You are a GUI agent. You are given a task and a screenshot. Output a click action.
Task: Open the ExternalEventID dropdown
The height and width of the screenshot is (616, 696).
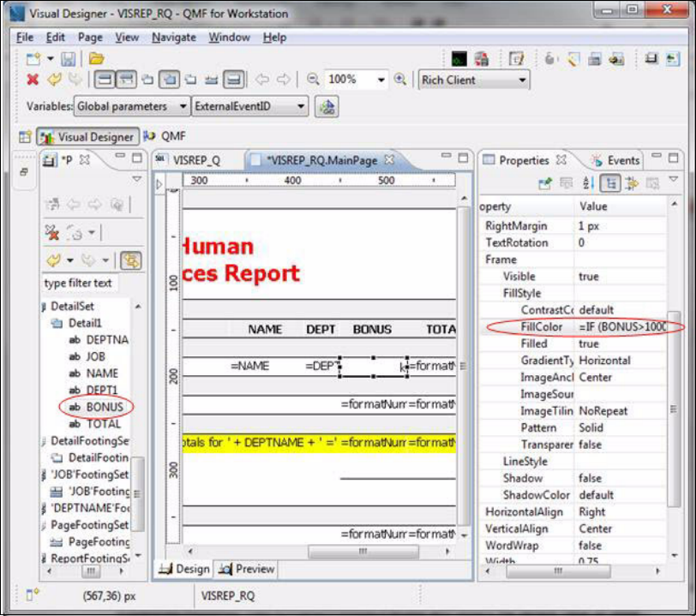[250, 106]
